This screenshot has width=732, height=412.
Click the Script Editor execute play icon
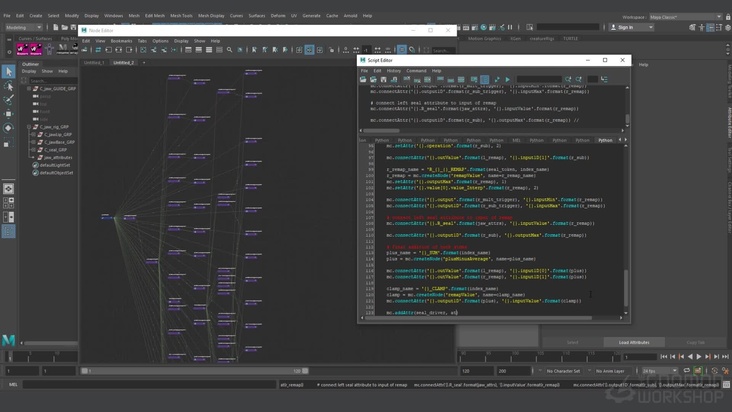[507, 80]
